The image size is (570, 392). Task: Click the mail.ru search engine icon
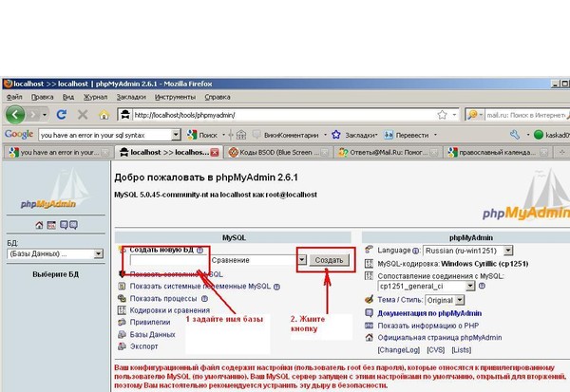click(x=472, y=115)
